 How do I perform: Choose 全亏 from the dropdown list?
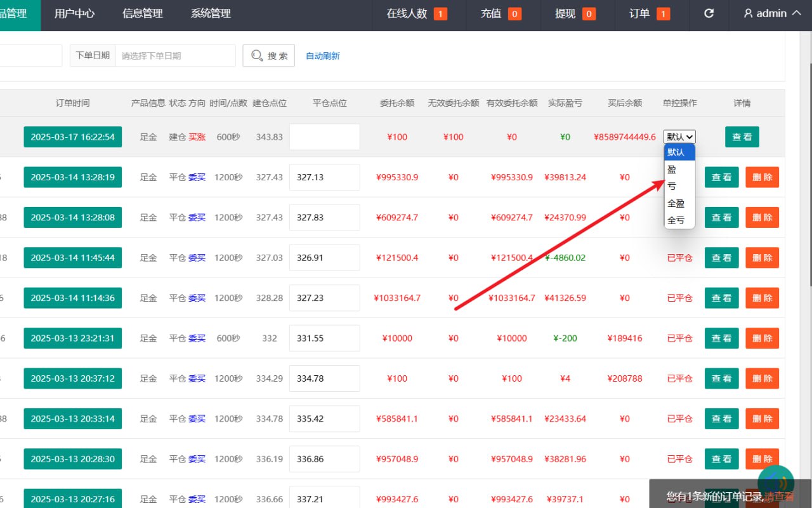click(676, 221)
